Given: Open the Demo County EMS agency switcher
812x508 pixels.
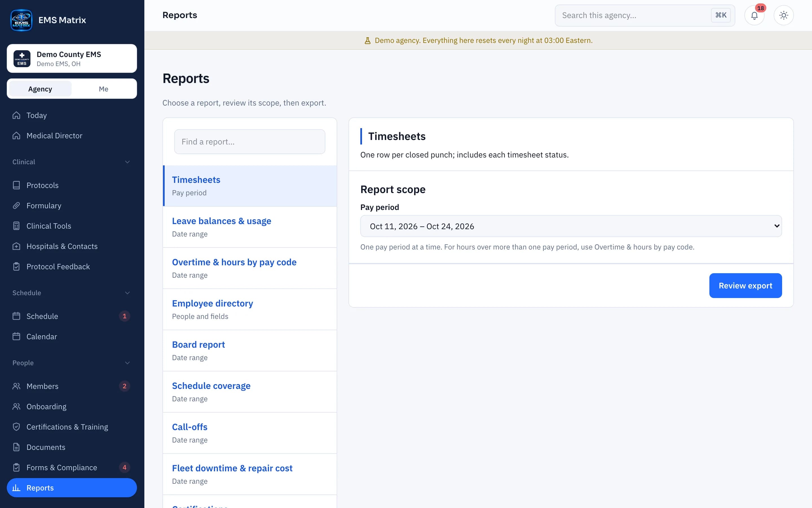Looking at the screenshot, I should (x=72, y=58).
